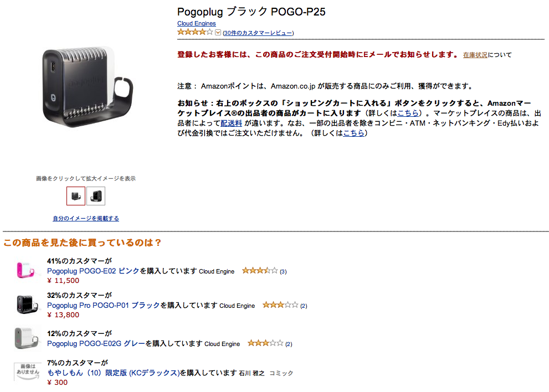Image resolution: width=549 pixels, height=392 pixels.
Task: Click the gray Pogoplug product icon
Action: pos(27,338)
